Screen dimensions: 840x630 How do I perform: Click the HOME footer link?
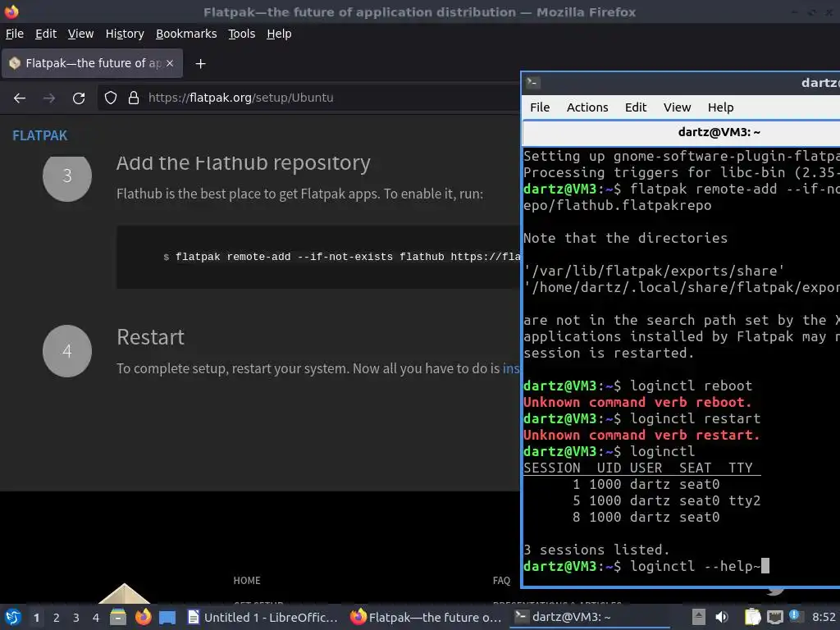tap(247, 581)
